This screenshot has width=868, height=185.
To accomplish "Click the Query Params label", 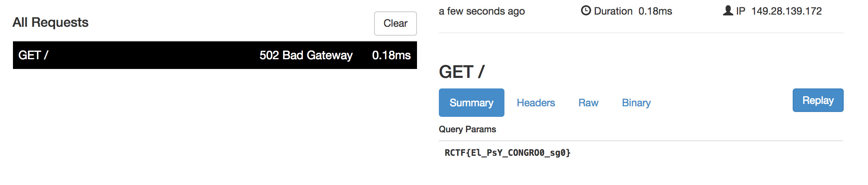I will click(467, 129).
